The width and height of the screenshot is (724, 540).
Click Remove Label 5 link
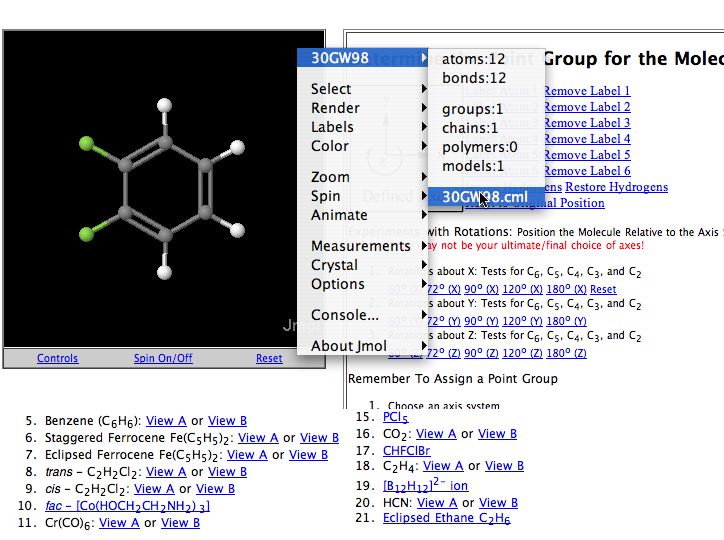587,155
